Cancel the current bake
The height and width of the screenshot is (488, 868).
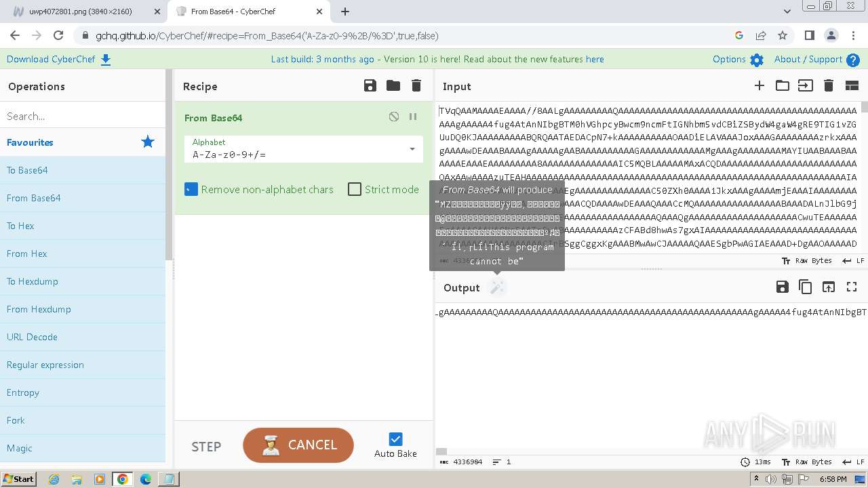click(298, 445)
